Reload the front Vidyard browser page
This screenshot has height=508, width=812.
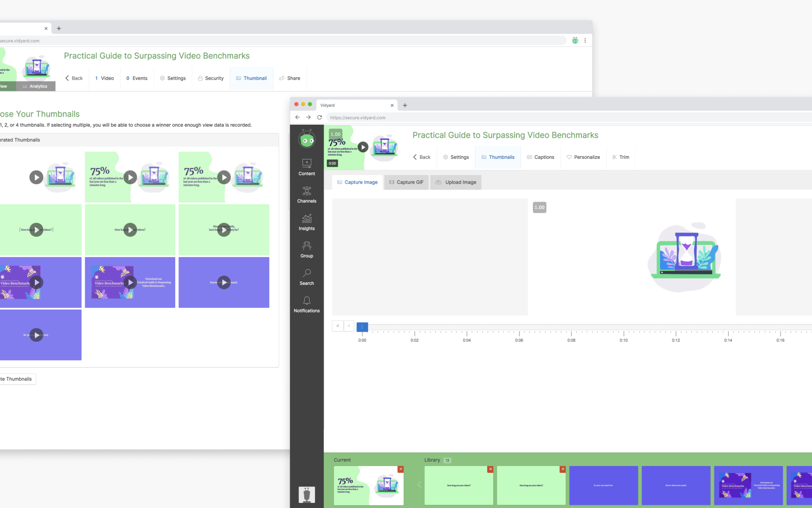pyautogui.click(x=320, y=117)
